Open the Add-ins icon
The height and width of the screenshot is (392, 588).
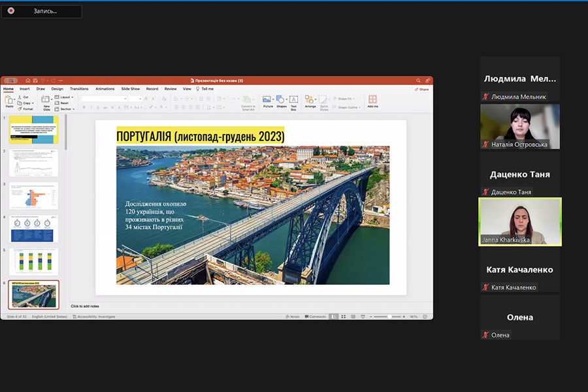372,100
